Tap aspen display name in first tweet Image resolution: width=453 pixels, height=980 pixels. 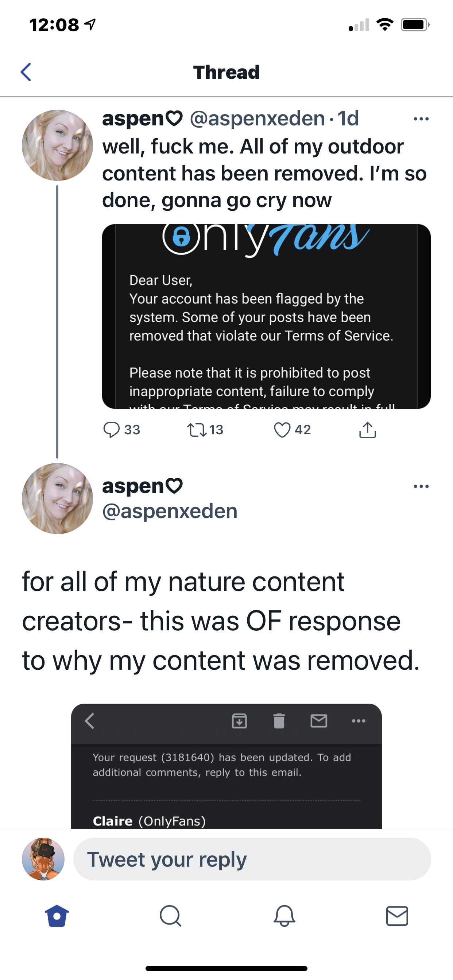[x=142, y=118]
